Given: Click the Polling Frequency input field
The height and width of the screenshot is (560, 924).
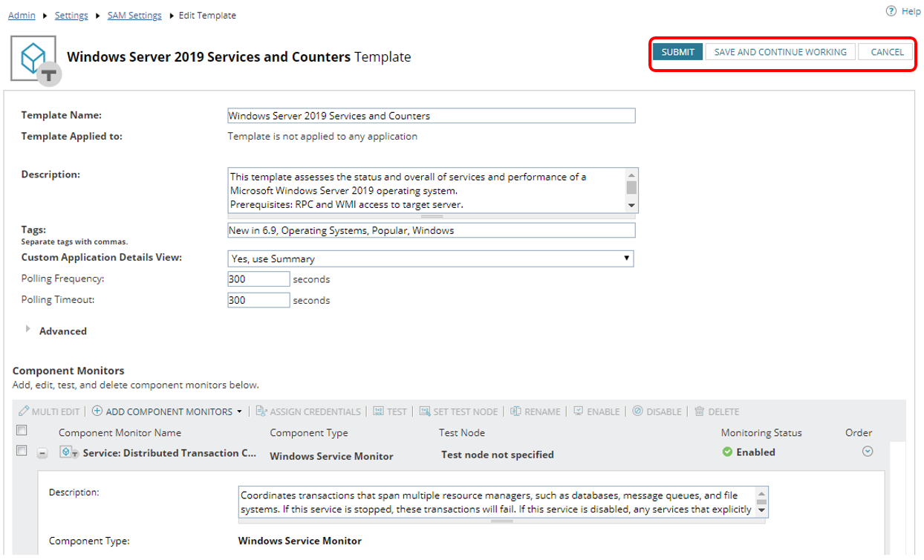Looking at the screenshot, I should coord(258,279).
